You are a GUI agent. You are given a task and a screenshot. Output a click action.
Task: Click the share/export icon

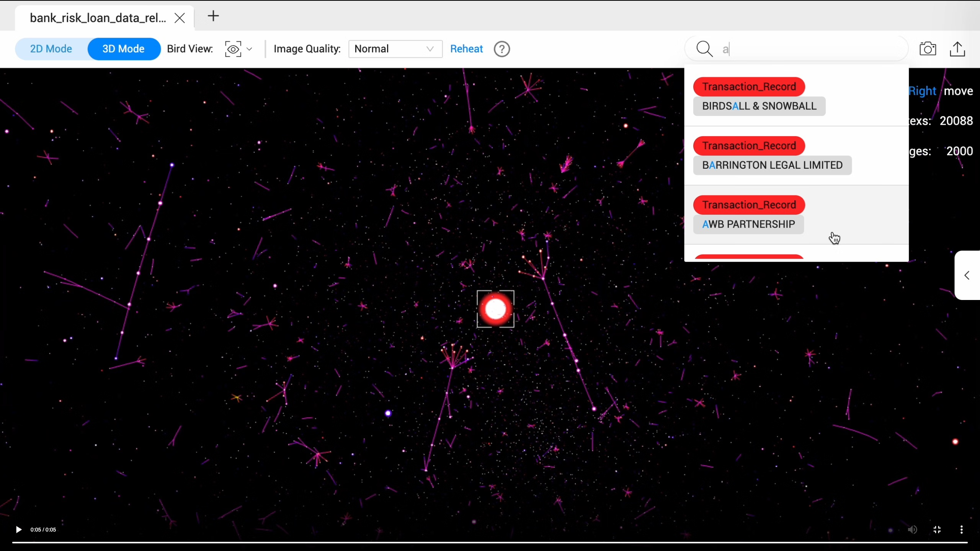tap(958, 49)
